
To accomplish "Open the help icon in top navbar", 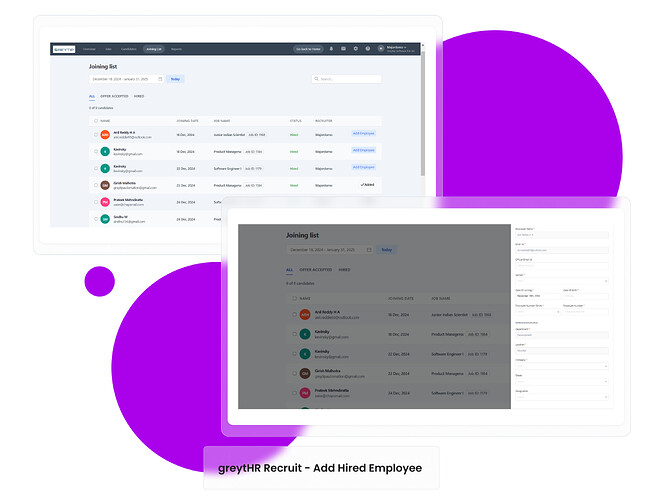I will coord(368,49).
